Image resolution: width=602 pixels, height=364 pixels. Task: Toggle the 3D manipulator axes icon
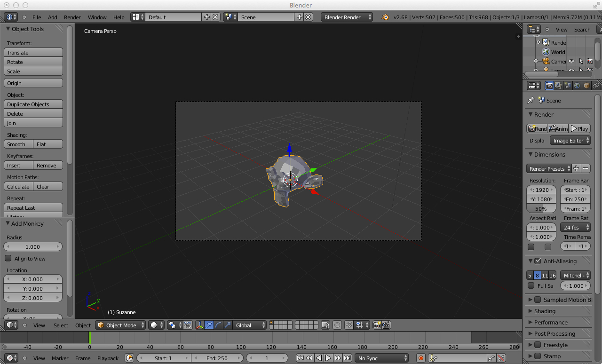pyautogui.click(x=200, y=325)
